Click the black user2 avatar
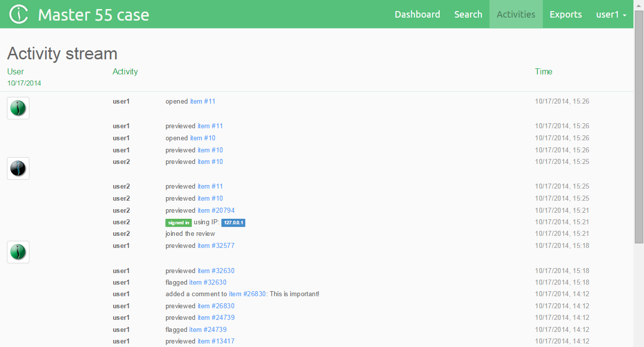 (18, 168)
